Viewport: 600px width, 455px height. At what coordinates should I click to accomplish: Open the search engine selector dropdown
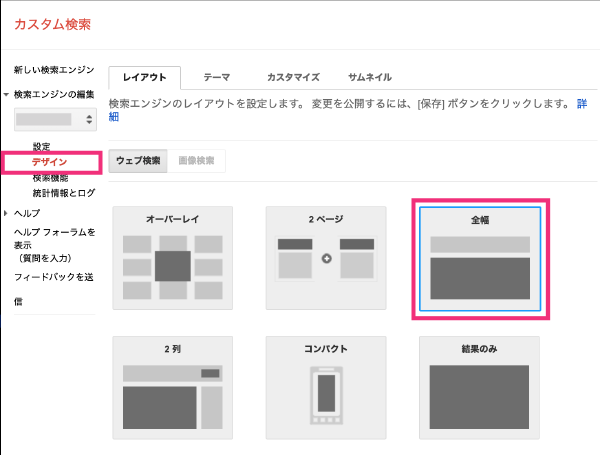pyautogui.click(x=55, y=120)
